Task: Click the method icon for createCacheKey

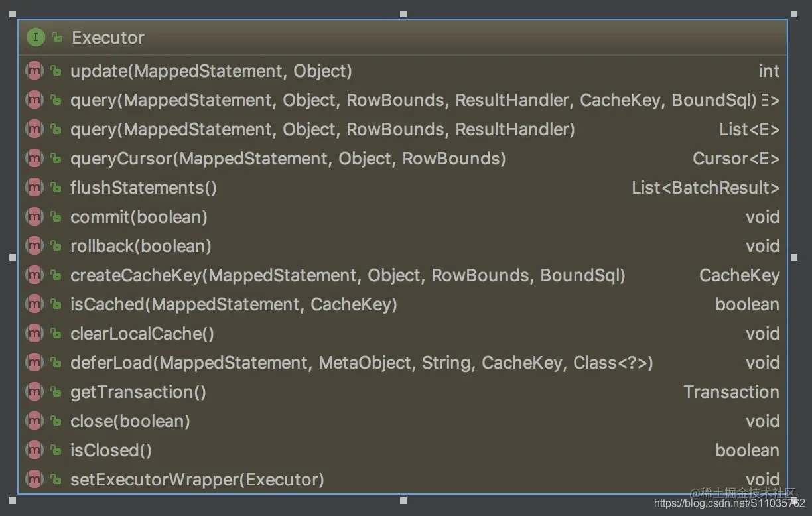Action: click(x=34, y=275)
